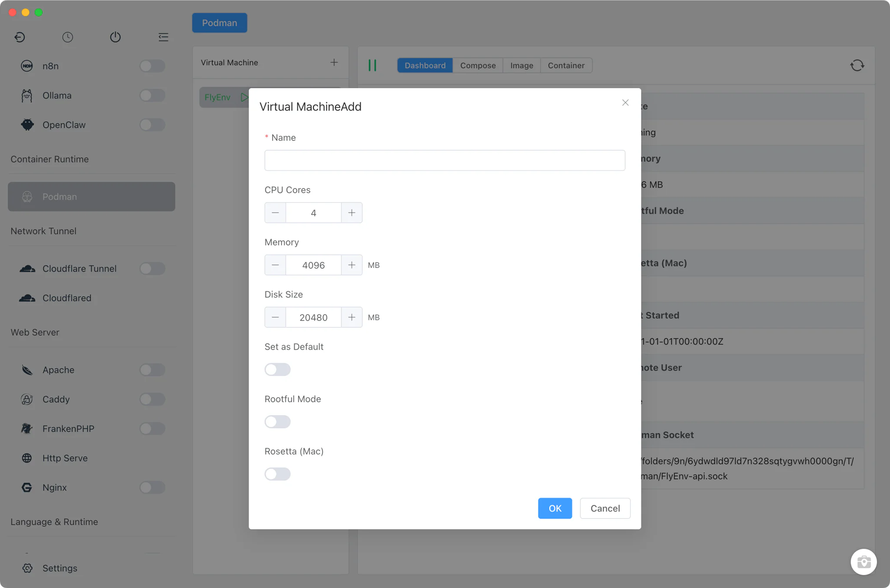The image size is (890, 588).
Task: Start FlyEnv machine with the play icon
Action: 244,97
